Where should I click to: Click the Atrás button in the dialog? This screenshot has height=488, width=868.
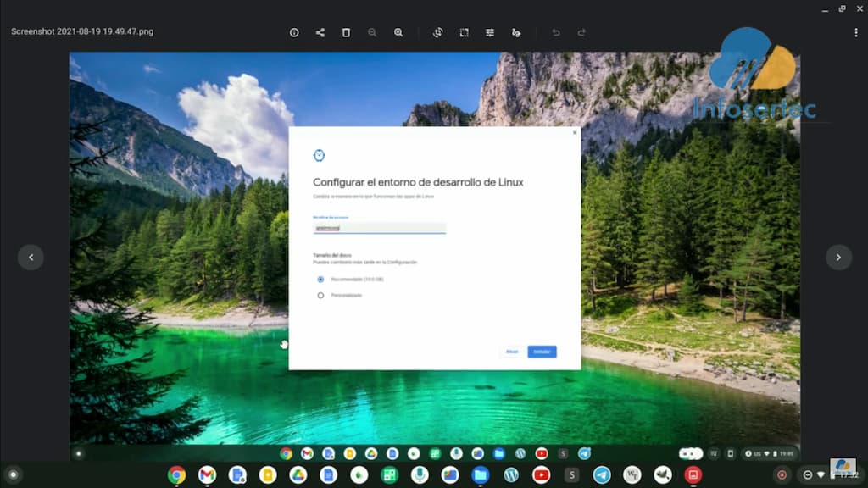(x=512, y=352)
